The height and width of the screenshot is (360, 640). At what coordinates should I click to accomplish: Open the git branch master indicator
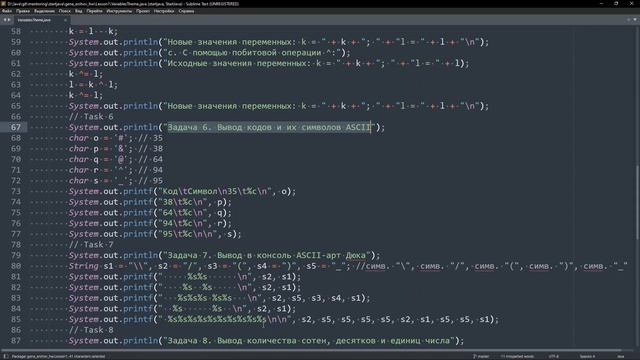tap(482, 356)
